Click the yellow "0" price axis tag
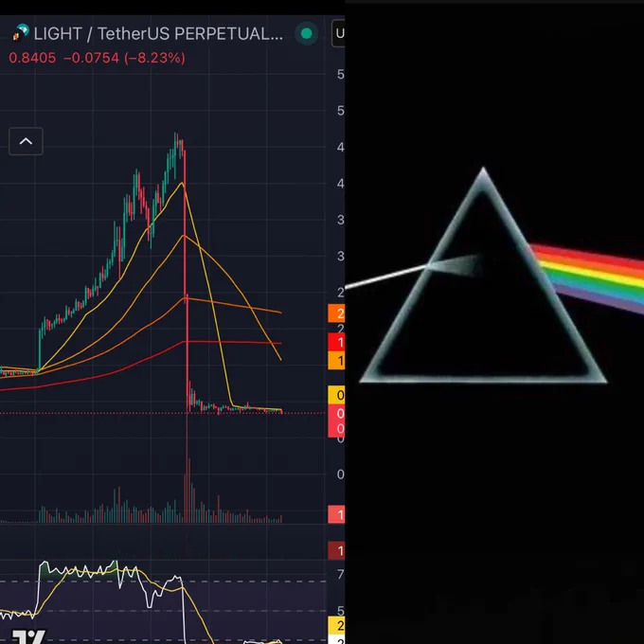The height and width of the screenshot is (644, 644). click(336, 395)
